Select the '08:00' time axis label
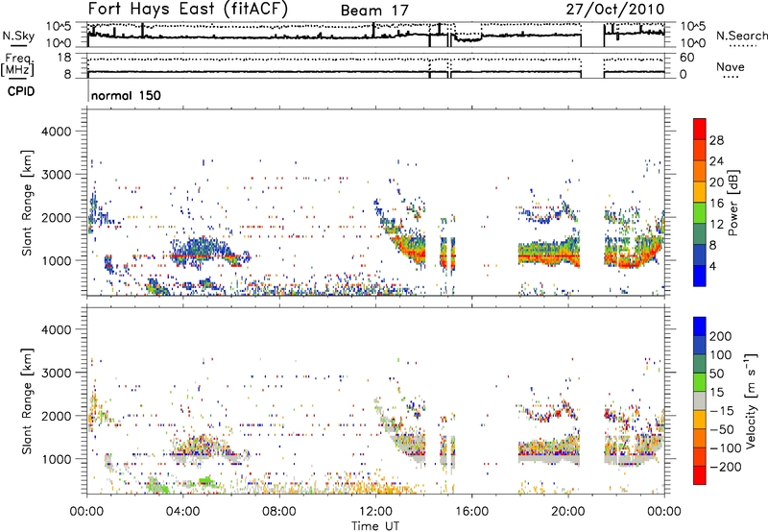 (279, 512)
